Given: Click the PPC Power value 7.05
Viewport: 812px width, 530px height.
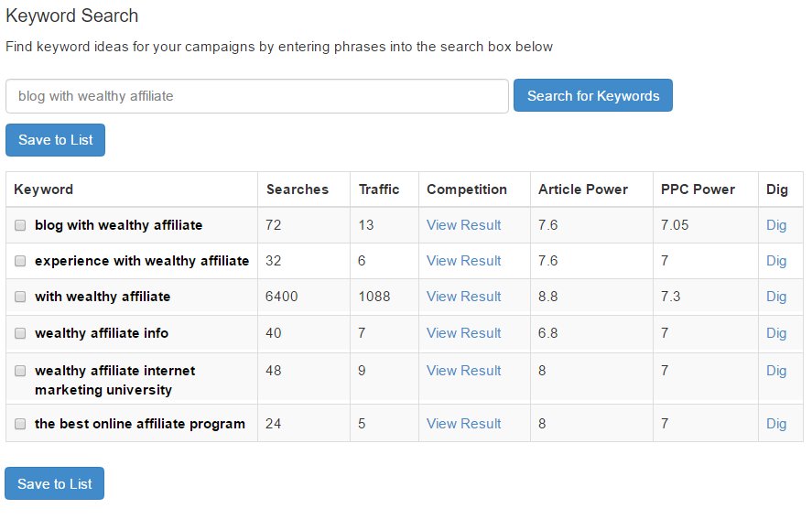Looking at the screenshot, I should [x=675, y=225].
